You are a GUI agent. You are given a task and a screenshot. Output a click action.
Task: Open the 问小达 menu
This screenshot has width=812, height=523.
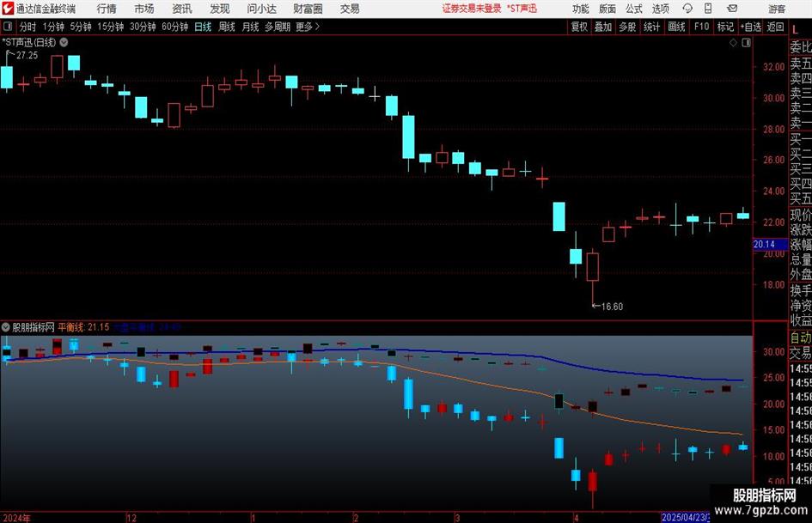(x=261, y=9)
